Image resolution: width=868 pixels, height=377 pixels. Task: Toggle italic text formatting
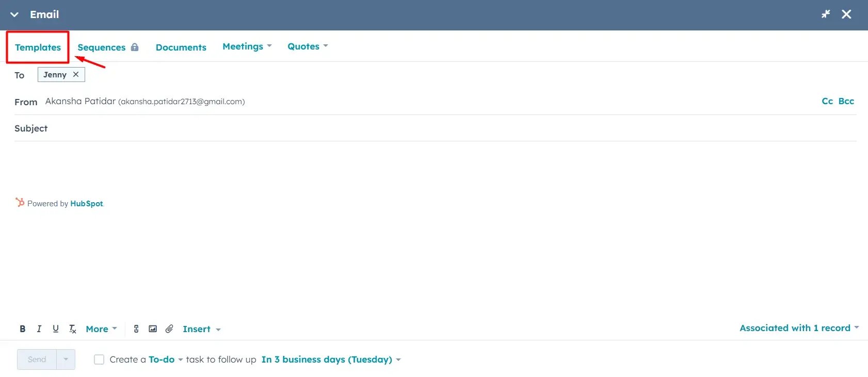click(x=39, y=329)
